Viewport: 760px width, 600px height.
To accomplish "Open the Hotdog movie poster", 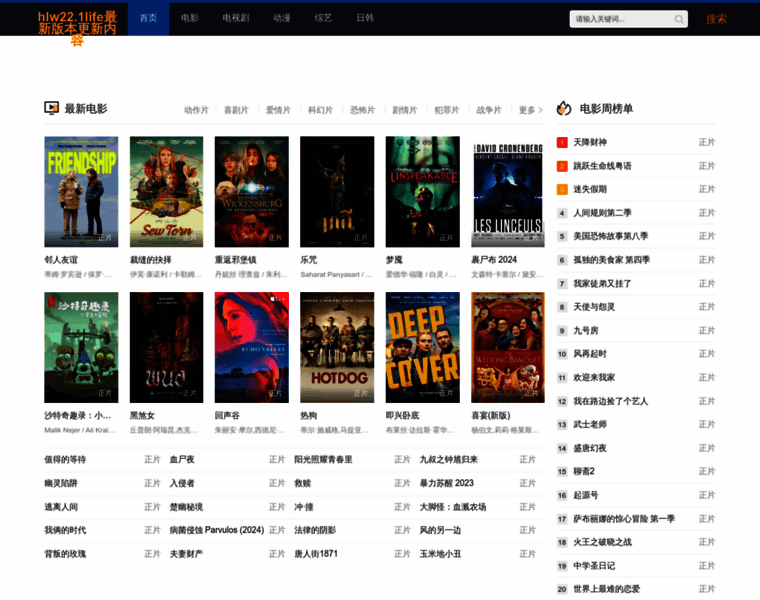I will point(337,347).
